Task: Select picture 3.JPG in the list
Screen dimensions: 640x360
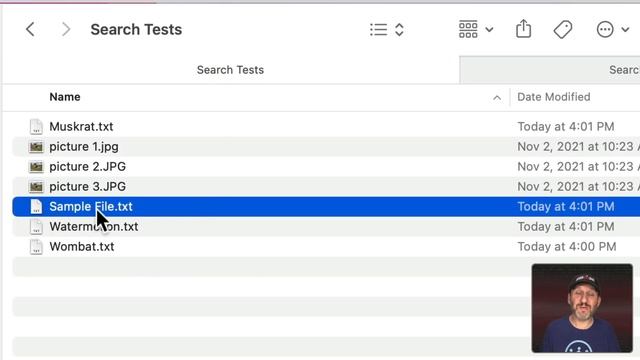Action: [x=87, y=187]
